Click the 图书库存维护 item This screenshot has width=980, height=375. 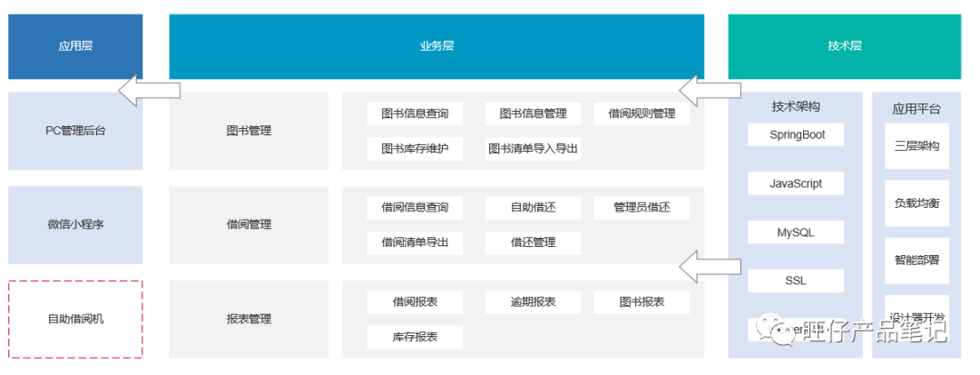click(415, 149)
